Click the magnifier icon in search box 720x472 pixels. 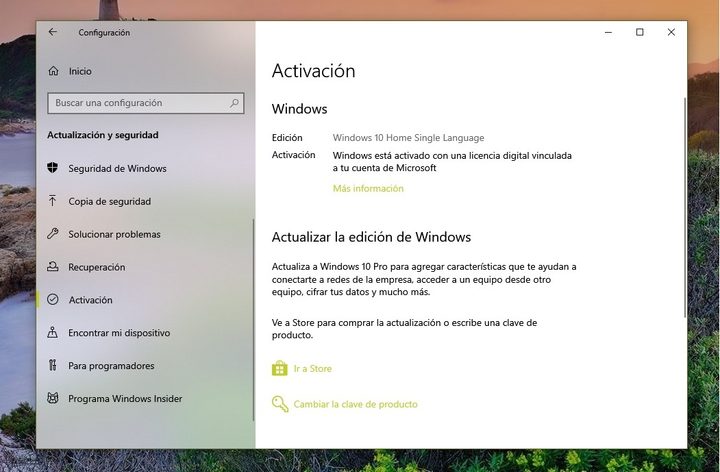tap(234, 103)
